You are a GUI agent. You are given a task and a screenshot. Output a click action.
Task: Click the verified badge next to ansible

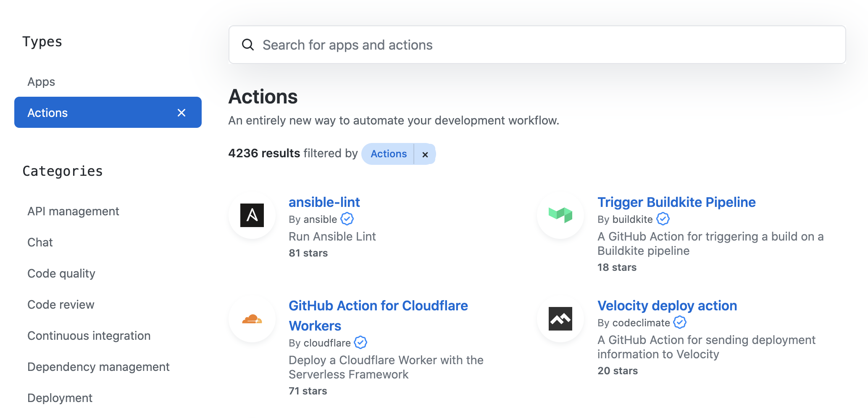[x=347, y=219]
